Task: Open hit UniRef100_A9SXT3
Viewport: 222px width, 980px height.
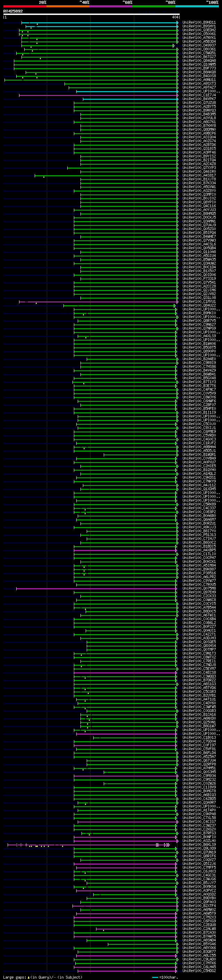Action: click(x=199, y=84)
